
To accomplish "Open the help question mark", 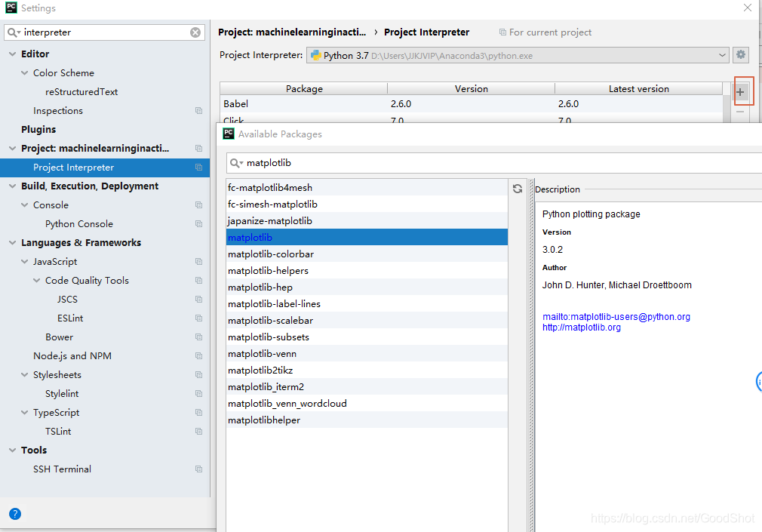I will point(15,514).
